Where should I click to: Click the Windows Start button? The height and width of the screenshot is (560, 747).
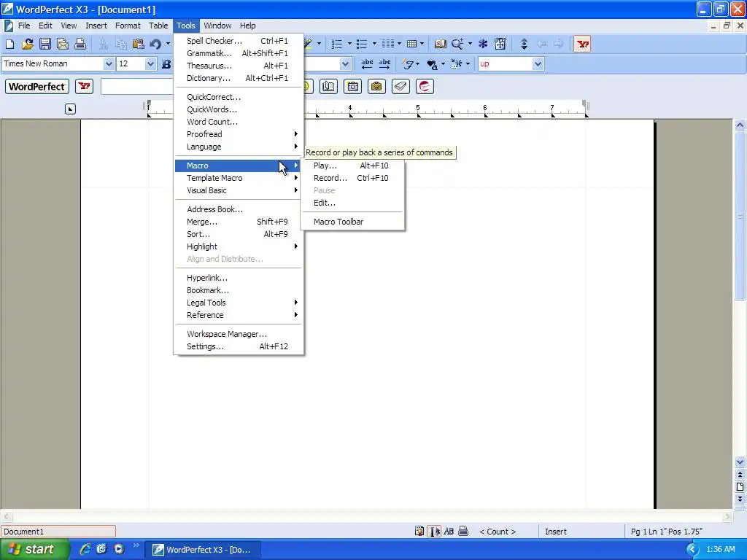tap(35, 550)
